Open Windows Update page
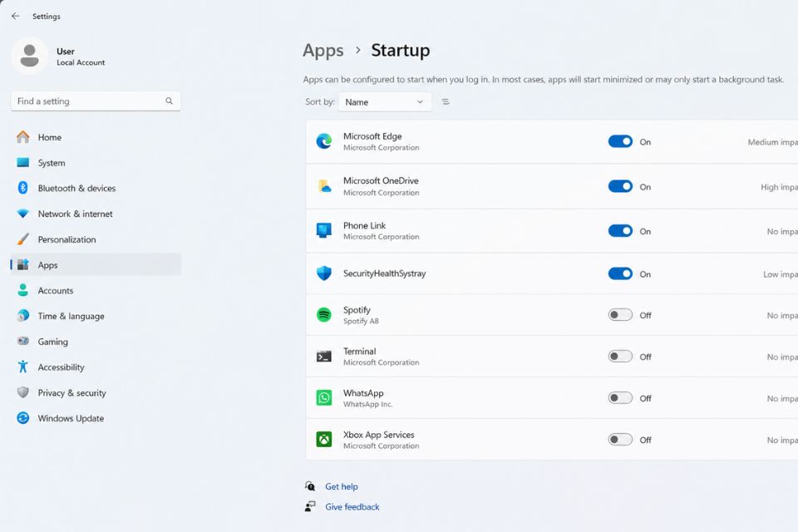798x532 pixels. [x=96, y=418]
